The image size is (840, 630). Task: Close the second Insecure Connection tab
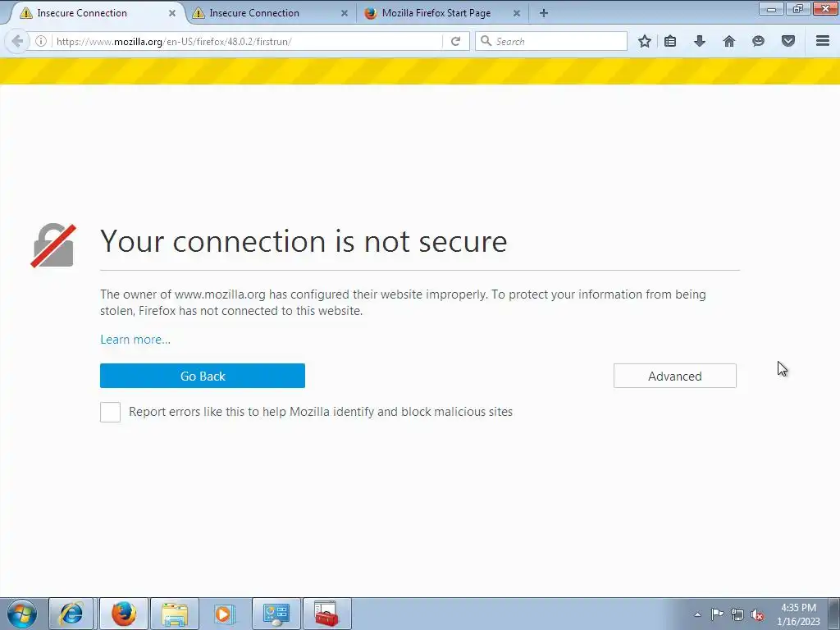pyautogui.click(x=345, y=13)
